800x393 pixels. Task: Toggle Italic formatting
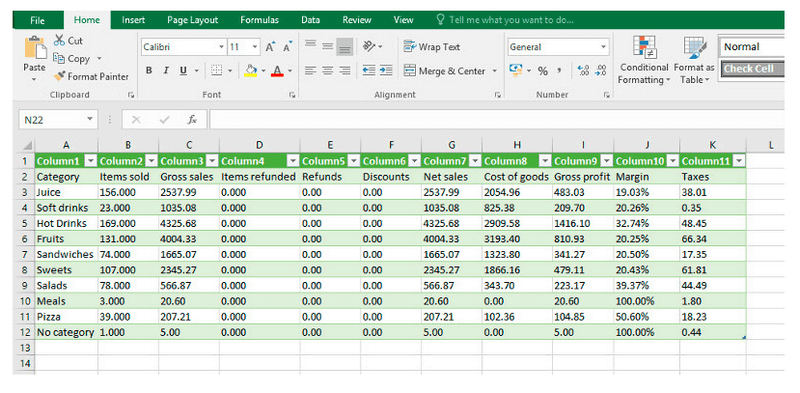pyautogui.click(x=166, y=71)
